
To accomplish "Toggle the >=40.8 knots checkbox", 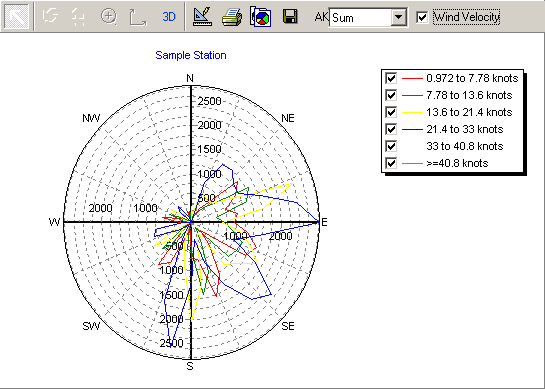I will pos(391,163).
